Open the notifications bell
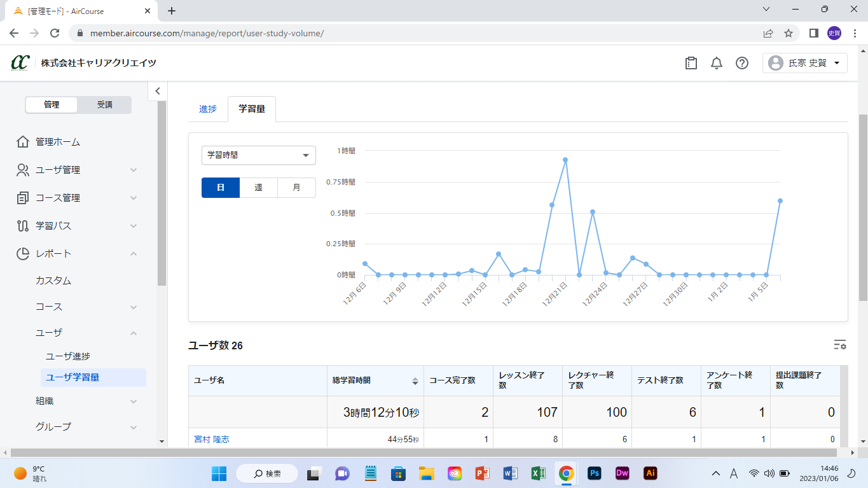Image resolution: width=868 pixels, height=488 pixels. point(717,63)
